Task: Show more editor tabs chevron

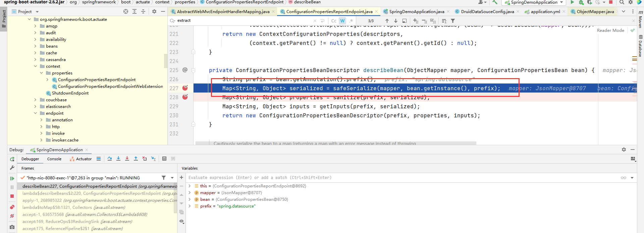Action: pos(624,11)
